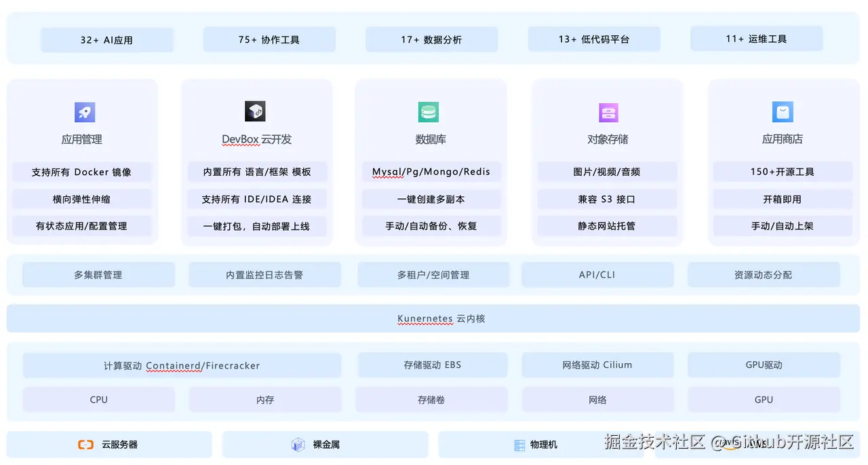
Task: Select the API/CLI box
Action: pos(598,275)
